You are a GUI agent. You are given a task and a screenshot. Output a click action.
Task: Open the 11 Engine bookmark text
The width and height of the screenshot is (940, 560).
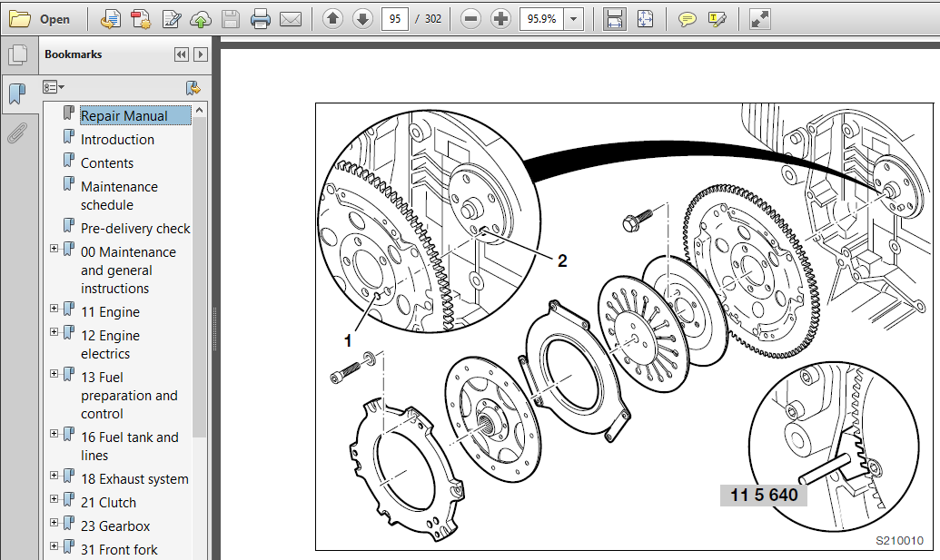110,312
